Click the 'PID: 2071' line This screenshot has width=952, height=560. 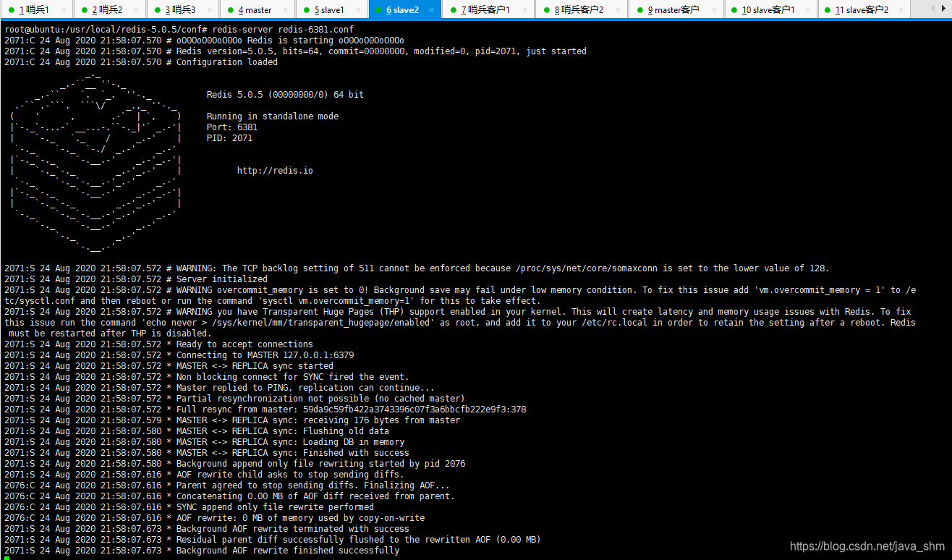tap(229, 138)
